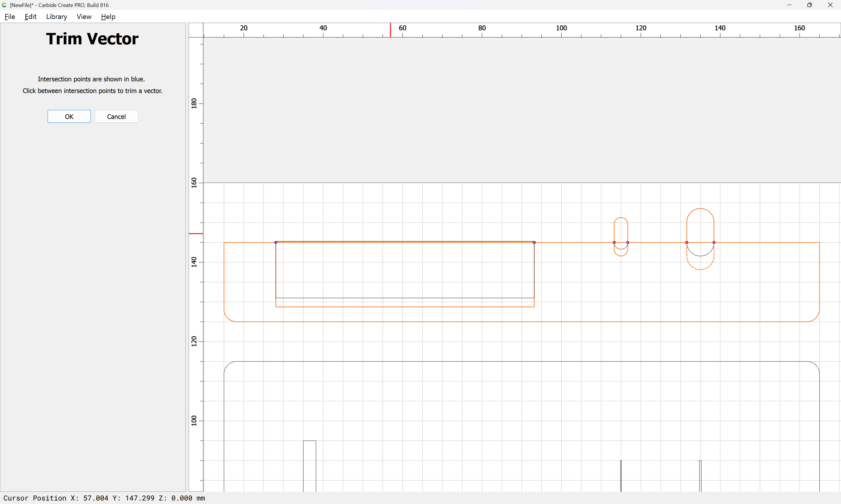Open the Library menu
Viewport: 841px width, 504px height.
tap(56, 17)
